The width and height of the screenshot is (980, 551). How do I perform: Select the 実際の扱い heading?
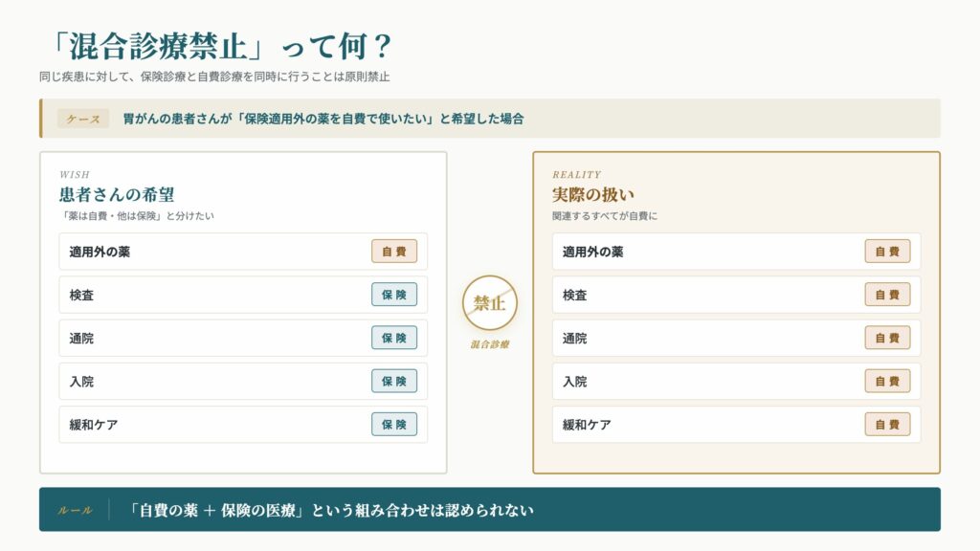click(593, 194)
